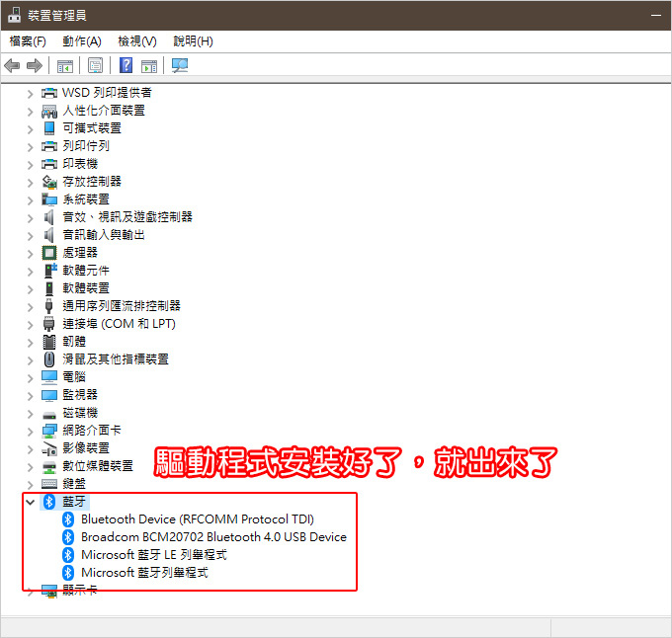
Task: Expand the 監視器 category
Action: tap(30, 396)
